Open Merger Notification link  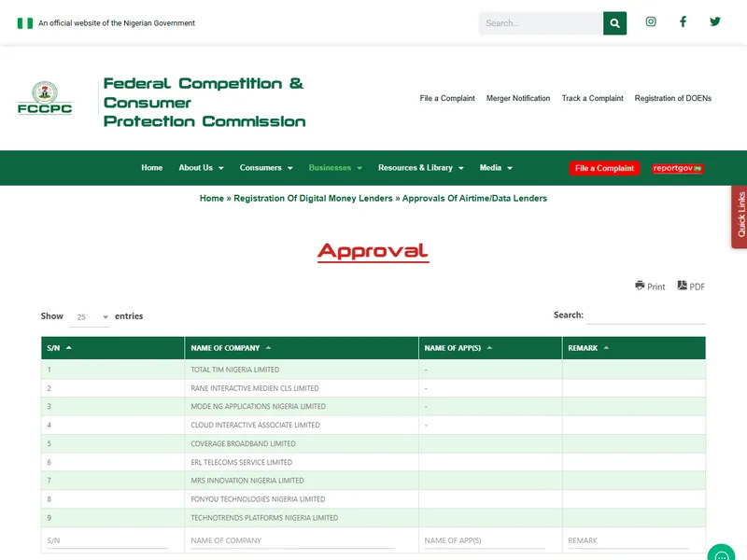[518, 98]
